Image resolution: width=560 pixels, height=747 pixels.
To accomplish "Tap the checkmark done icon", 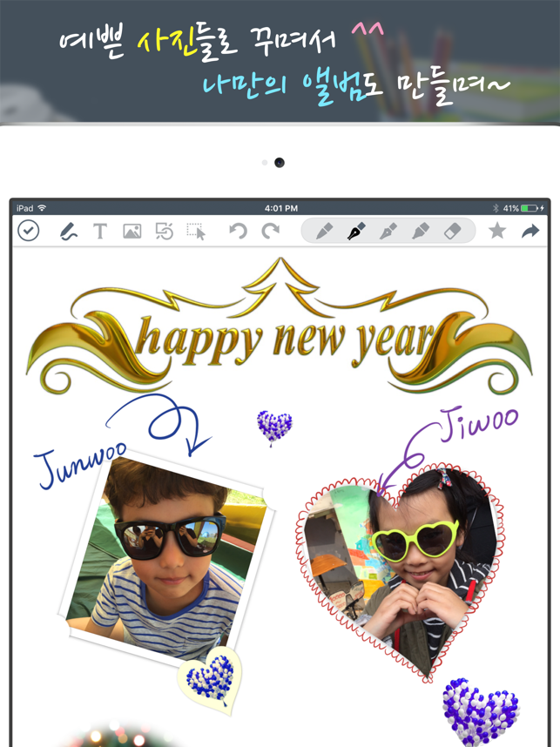I will [x=29, y=231].
